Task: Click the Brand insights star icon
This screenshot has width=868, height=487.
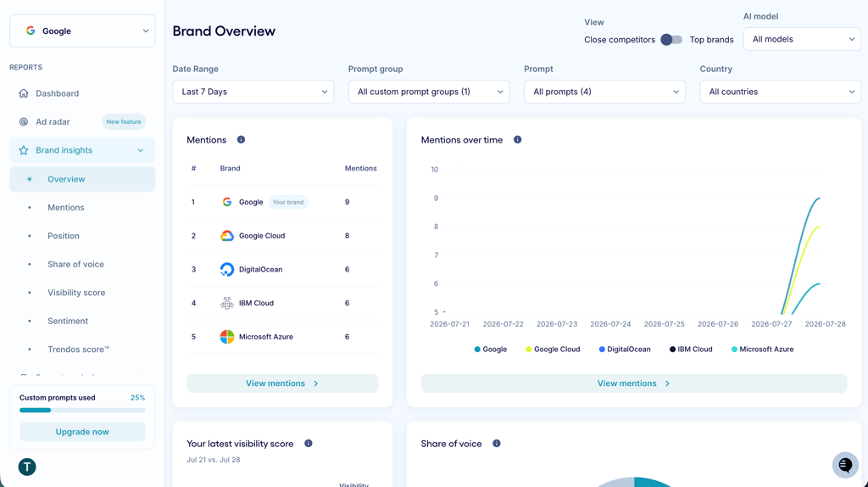Action: click(23, 150)
